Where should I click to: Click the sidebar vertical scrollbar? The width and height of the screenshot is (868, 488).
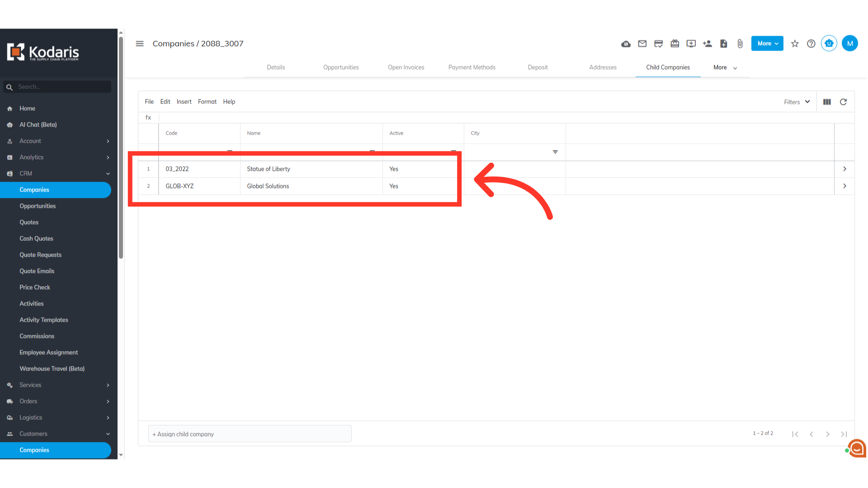tap(121, 149)
